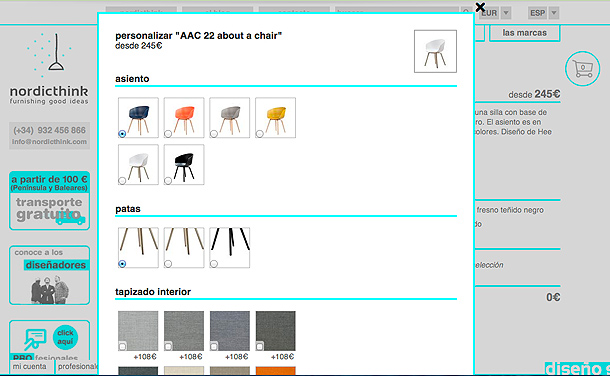The width and height of the screenshot is (610, 376).
Task: Pick the dark charcoal fabric swatch
Action: pos(275,331)
